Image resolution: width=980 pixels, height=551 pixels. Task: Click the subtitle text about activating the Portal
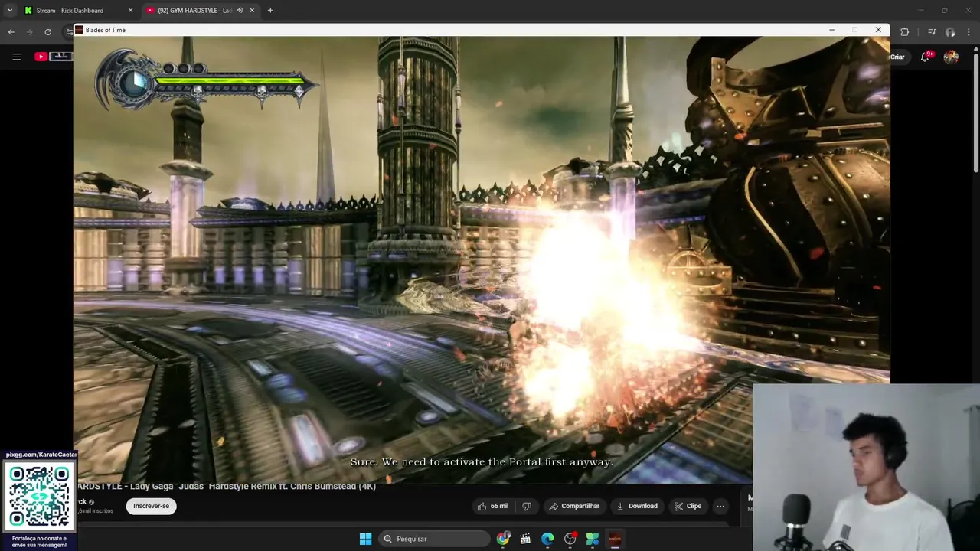click(482, 462)
